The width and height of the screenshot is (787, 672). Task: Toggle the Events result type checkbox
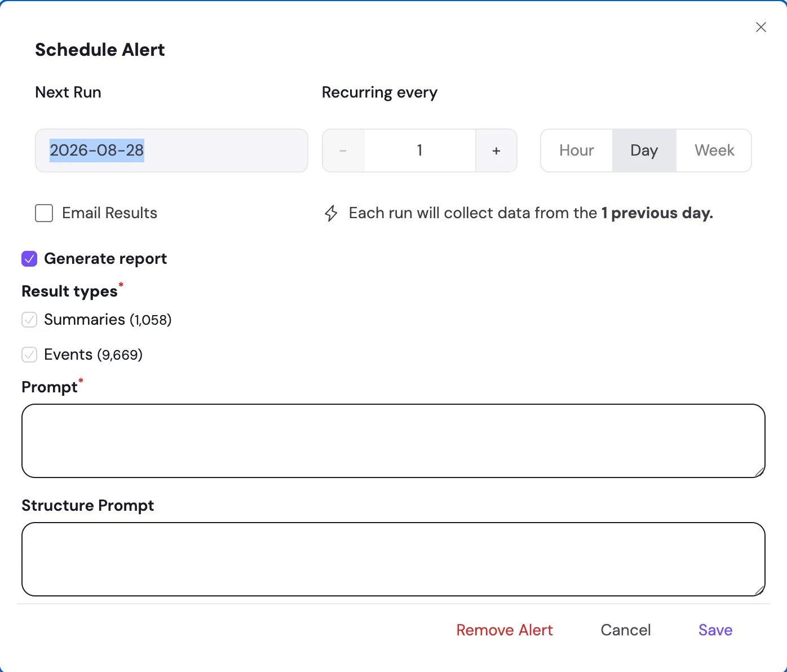point(29,355)
